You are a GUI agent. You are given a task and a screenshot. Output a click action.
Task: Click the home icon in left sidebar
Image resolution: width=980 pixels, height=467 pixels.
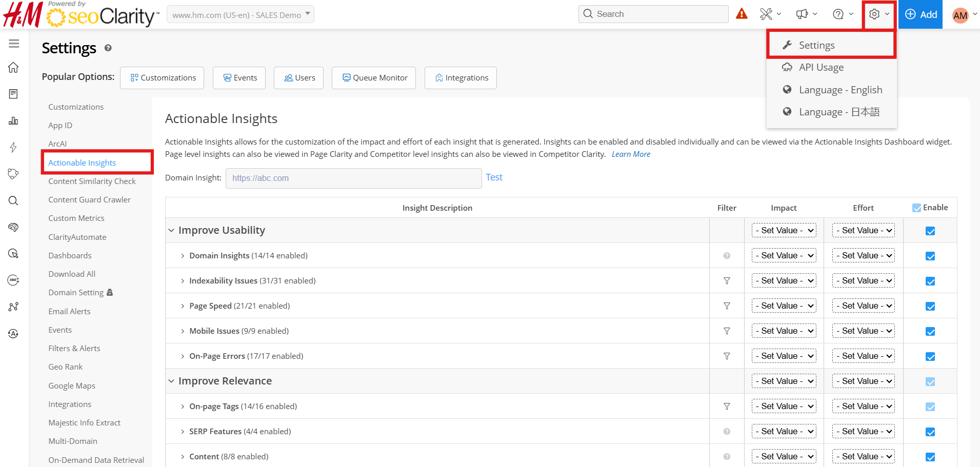pyautogui.click(x=14, y=68)
